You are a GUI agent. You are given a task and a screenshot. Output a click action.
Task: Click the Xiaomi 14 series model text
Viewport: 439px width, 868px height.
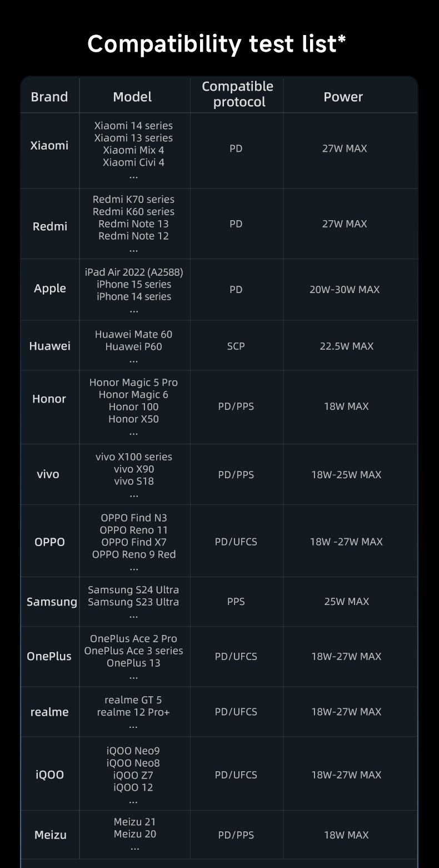pyautogui.click(x=133, y=126)
